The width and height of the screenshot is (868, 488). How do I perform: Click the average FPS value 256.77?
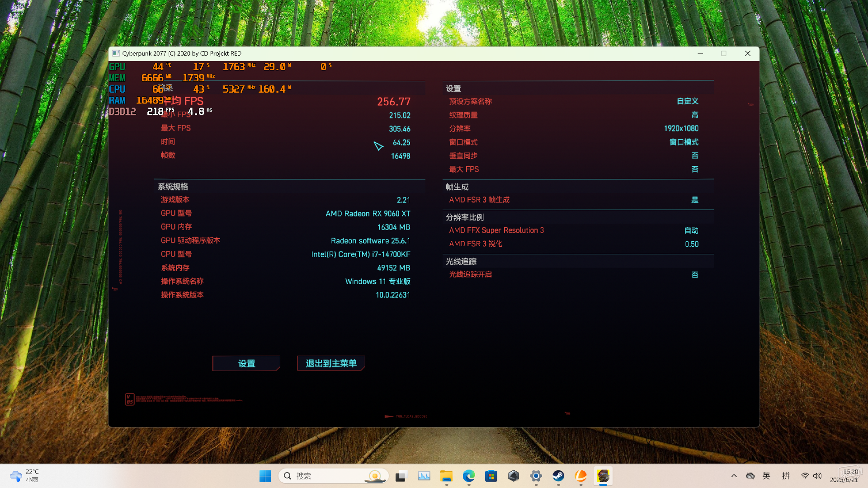pyautogui.click(x=394, y=102)
